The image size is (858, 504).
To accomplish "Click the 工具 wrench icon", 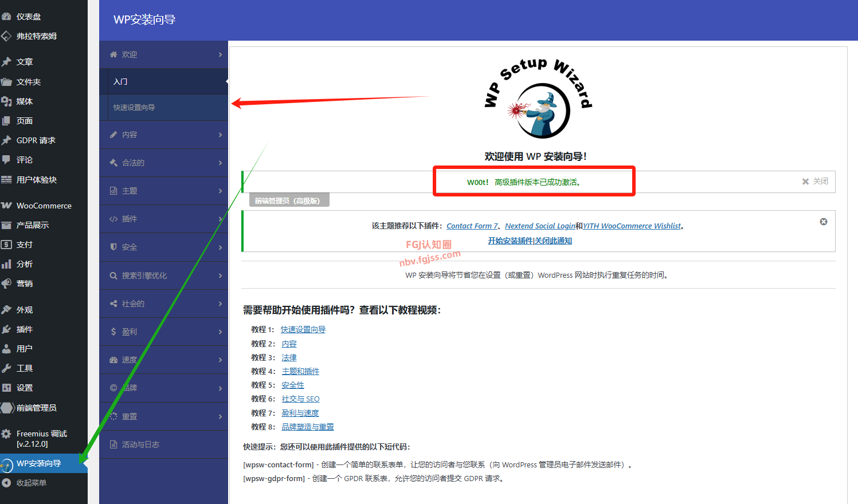I will pyautogui.click(x=6, y=368).
